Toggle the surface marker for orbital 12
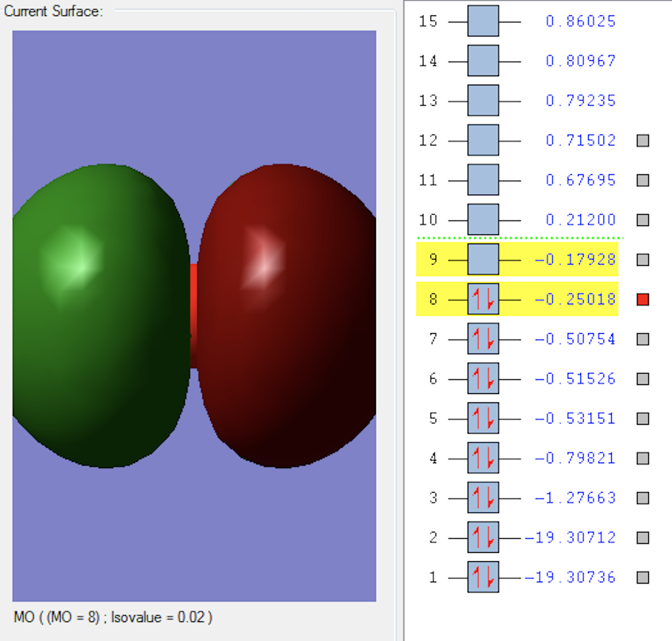This screenshot has width=672, height=641. point(643,141)
